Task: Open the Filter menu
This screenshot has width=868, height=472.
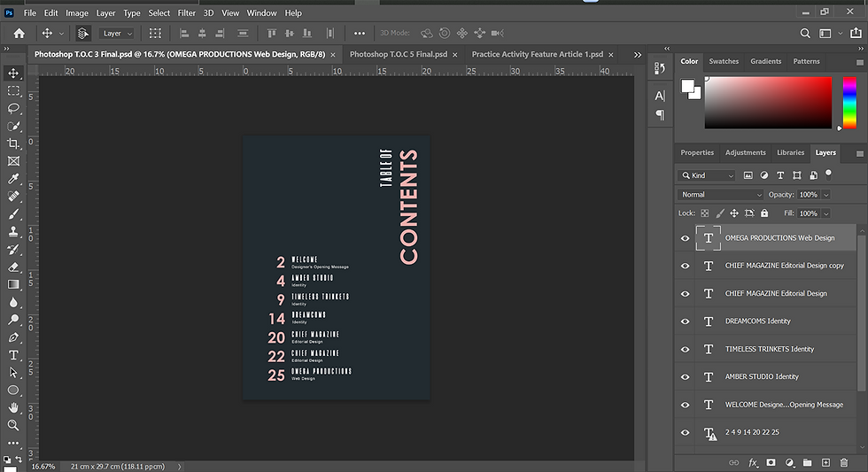Action: click(186, 13)
